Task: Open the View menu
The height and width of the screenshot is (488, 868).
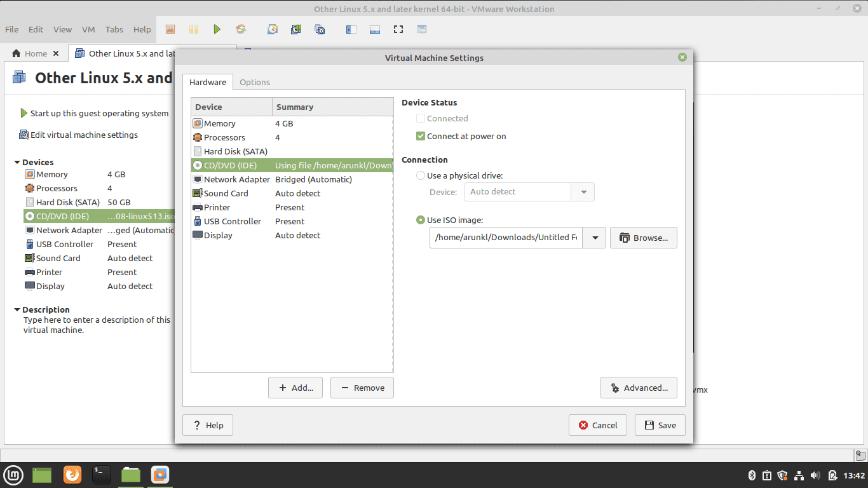Action: (62, 29)
